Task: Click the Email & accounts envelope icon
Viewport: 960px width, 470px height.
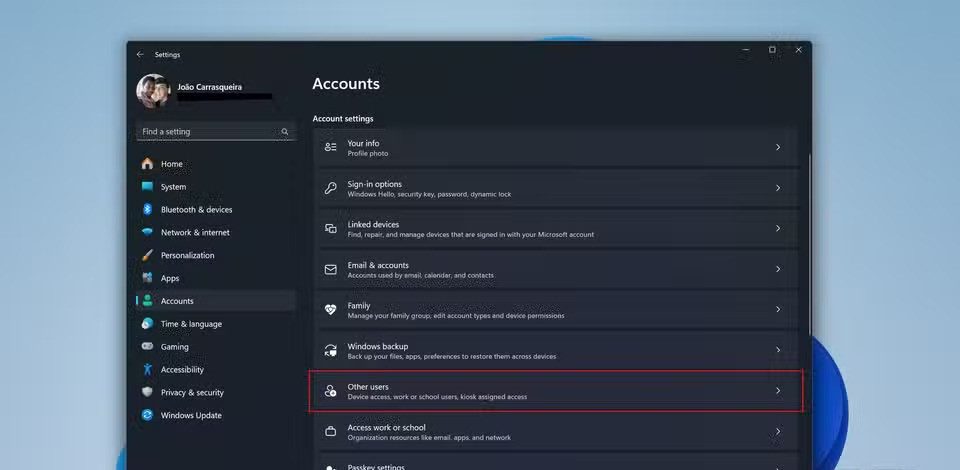Action: [x=331, y=269]
